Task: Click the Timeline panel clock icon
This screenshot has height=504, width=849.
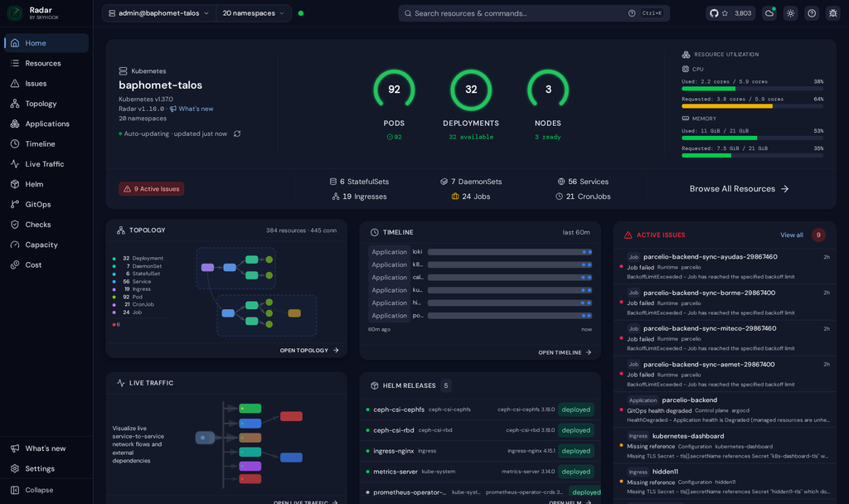Action: coord(374,232)
